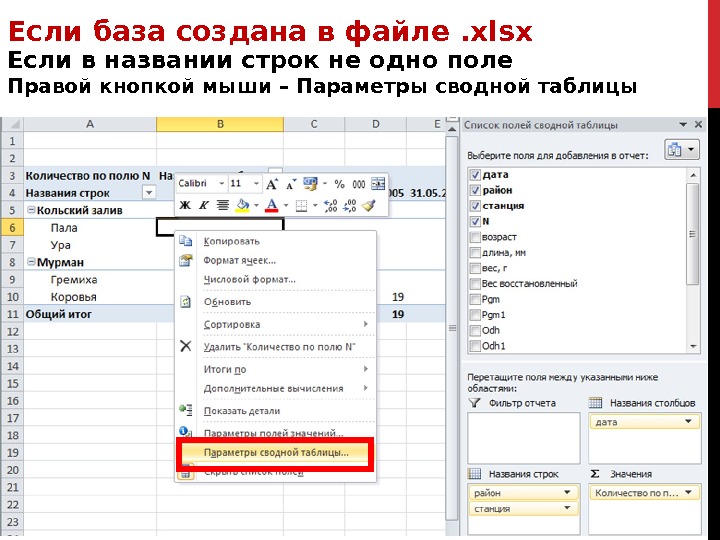This screenshot has height=540, width=720.
Task: Click the refresh icon beside Обновить
Action: (186, 302)
